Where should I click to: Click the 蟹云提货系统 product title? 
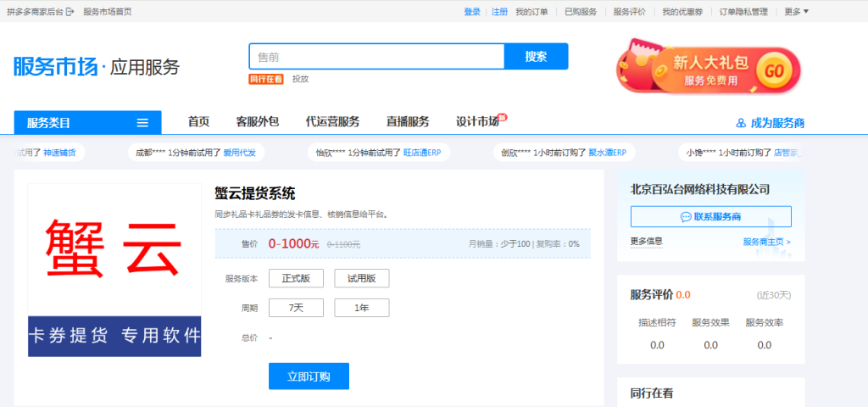click(x=255, y=194)
